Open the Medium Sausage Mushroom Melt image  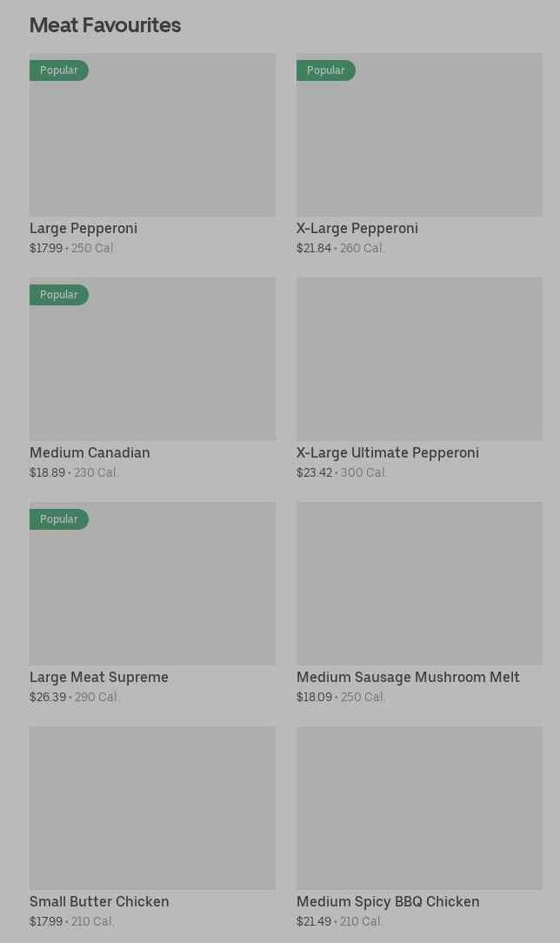419,584
